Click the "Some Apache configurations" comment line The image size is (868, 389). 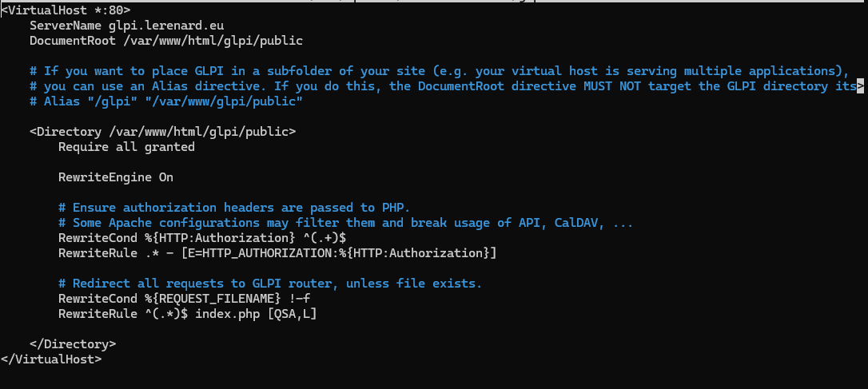[x=345, y=223]
